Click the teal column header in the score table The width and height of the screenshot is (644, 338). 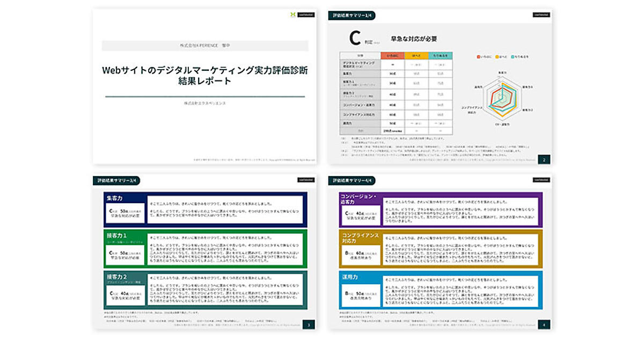(440, 55)
